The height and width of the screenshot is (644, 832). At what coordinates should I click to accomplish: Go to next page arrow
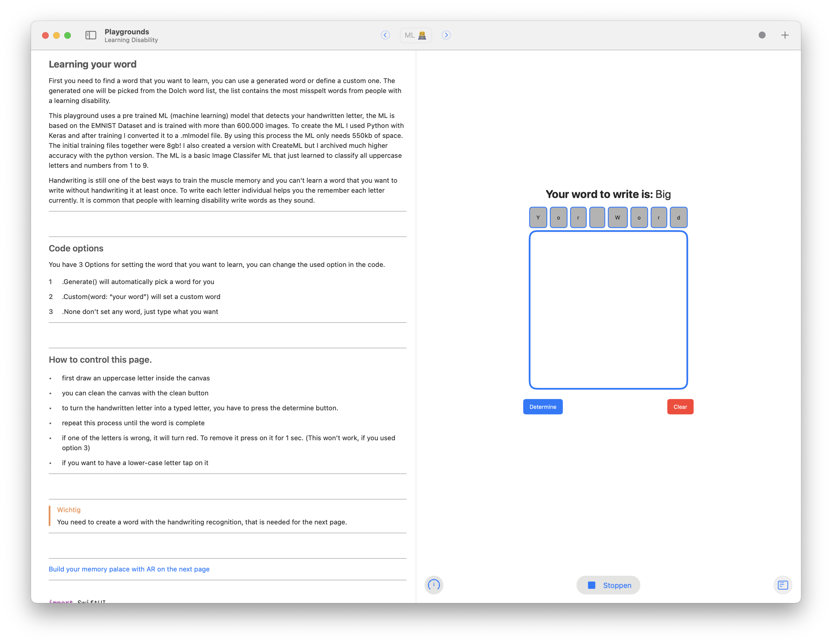click(446, 35)
